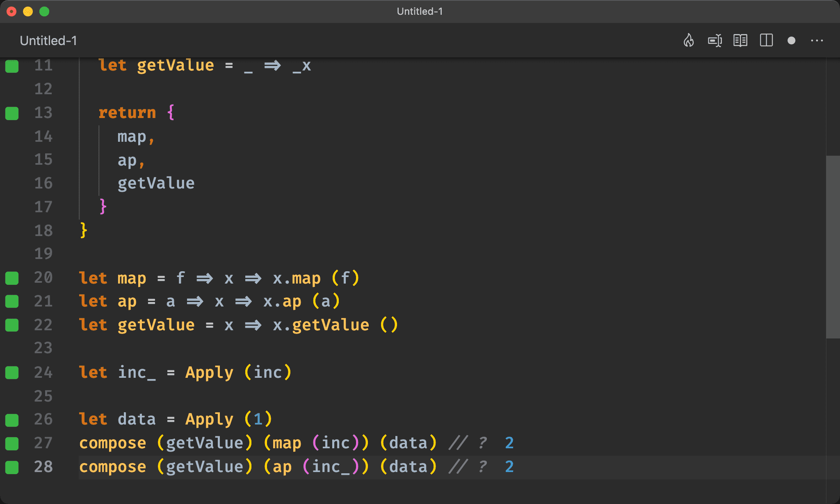Click the pink closing brace on line 17
Viewport: 840px width, 504px height.
103,207
